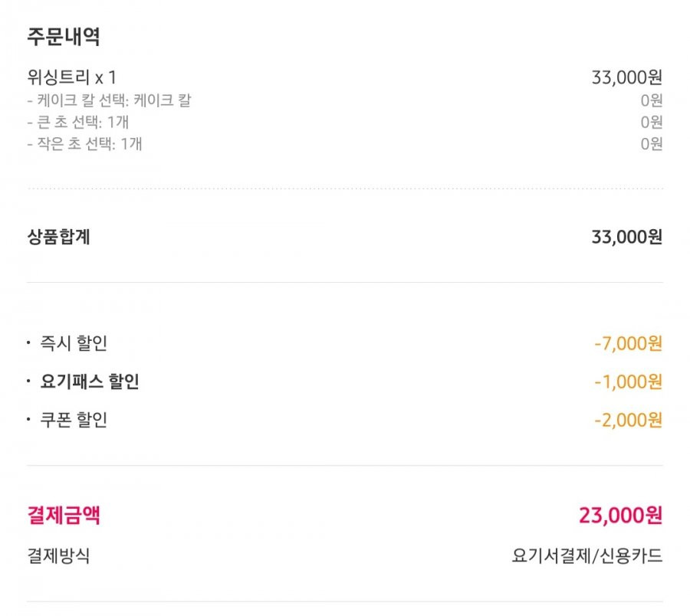
Task: Click the -1,000원 요기패스 discount amount
Action: pyautogui.click(x=629, y=382)
